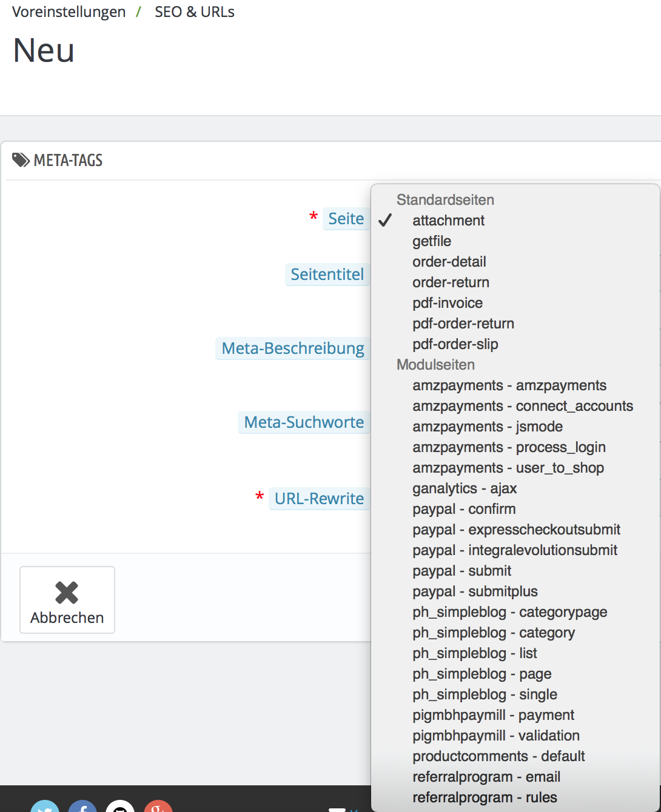The image size is (661, 812).
Task: Pick productcomments - default entry
Action: (x=498, y=756)
